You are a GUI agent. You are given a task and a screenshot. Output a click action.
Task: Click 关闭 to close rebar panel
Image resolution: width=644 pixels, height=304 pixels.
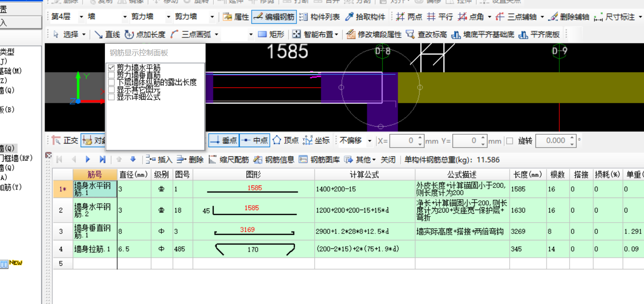point(388,160)
